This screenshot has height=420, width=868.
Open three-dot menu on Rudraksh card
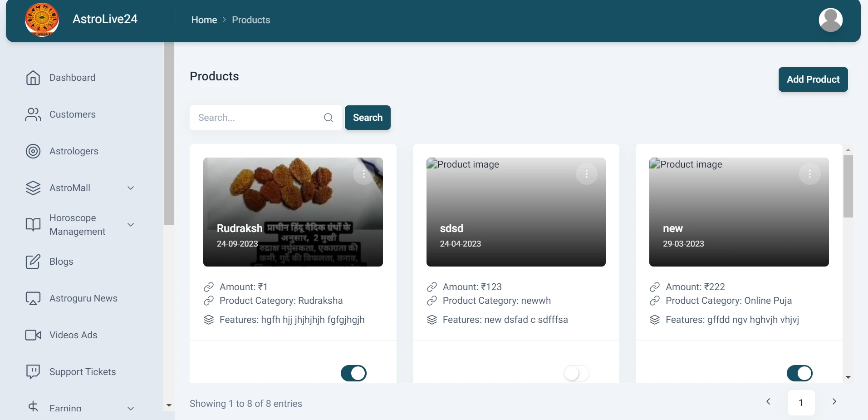coord(363,174)
